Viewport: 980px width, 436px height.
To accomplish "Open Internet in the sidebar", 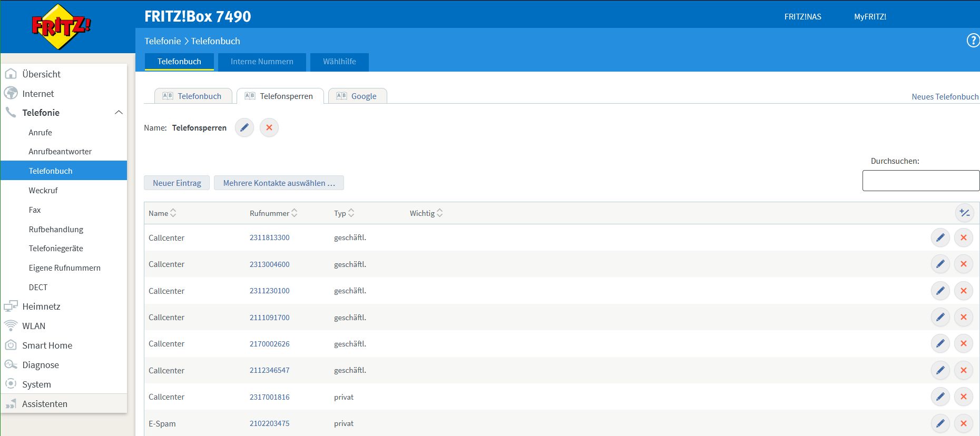I will (64, 94).
